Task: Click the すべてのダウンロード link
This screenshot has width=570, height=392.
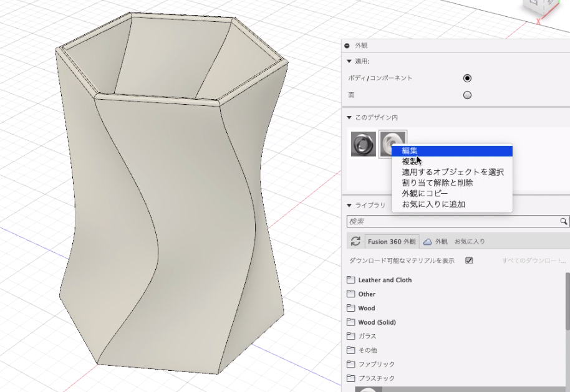Action: (534, 261)
